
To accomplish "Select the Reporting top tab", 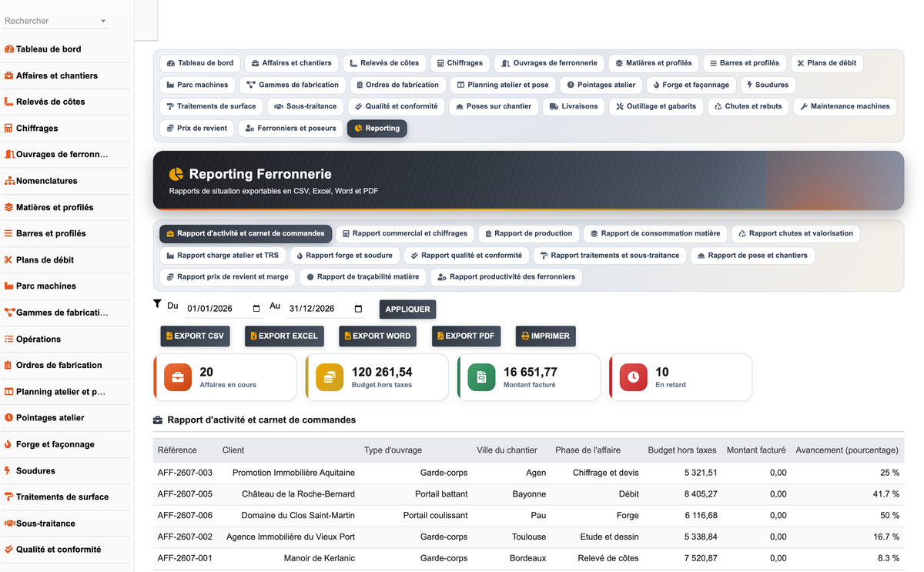I will [x=377, y=128].
